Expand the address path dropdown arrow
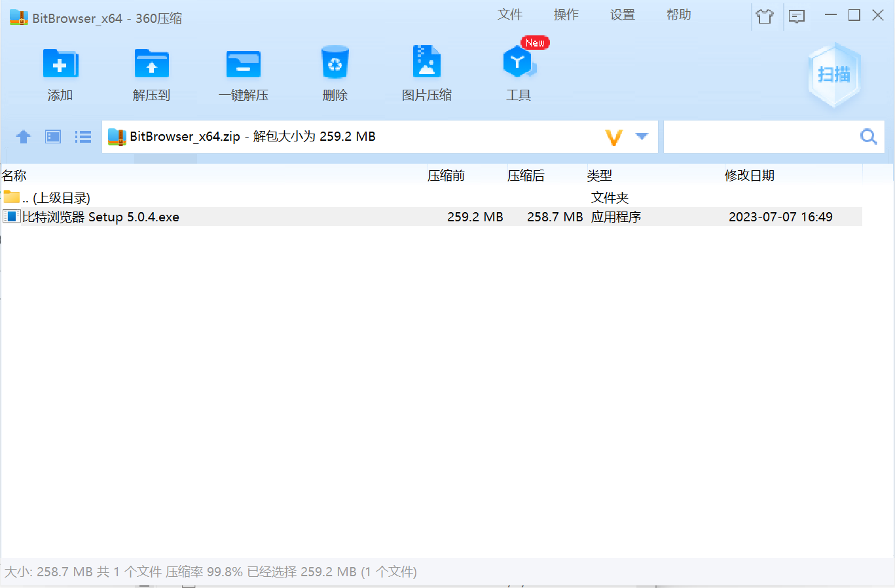 point(642,136)
